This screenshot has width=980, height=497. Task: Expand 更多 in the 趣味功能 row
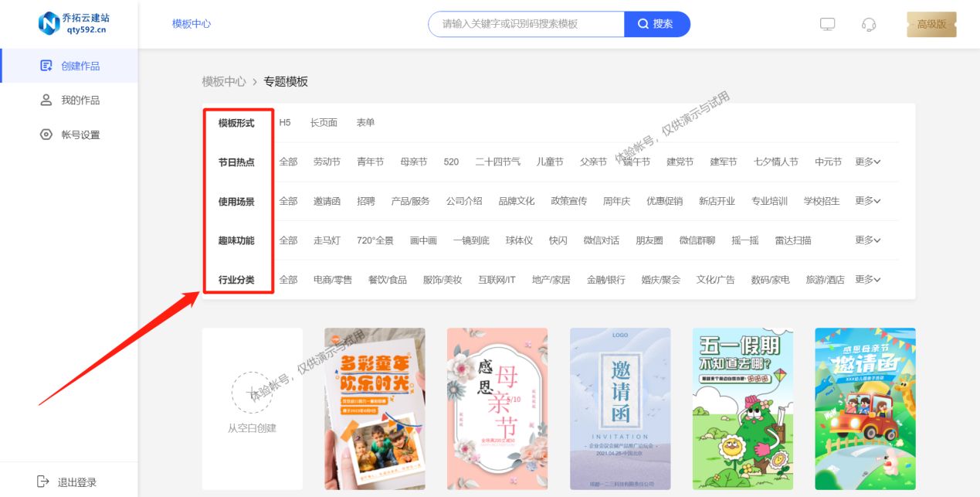click(868, 240)
